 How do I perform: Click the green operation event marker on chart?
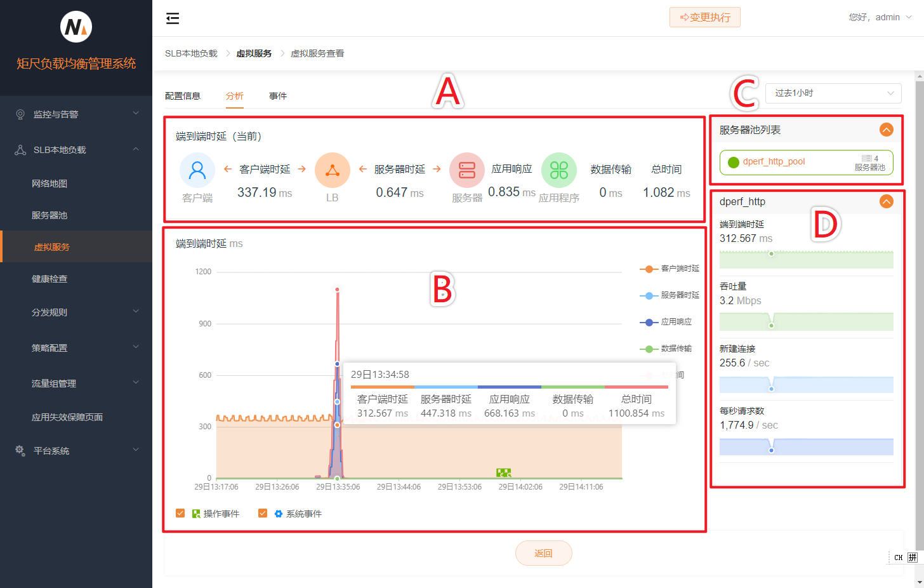point(503,472)
